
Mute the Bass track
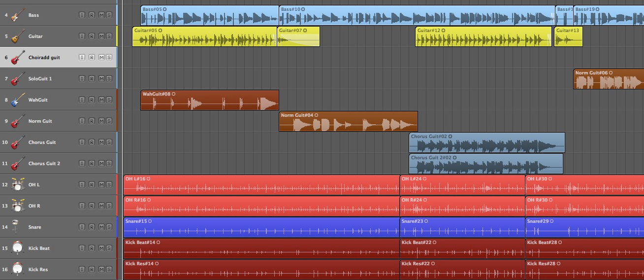coord(101,15)
